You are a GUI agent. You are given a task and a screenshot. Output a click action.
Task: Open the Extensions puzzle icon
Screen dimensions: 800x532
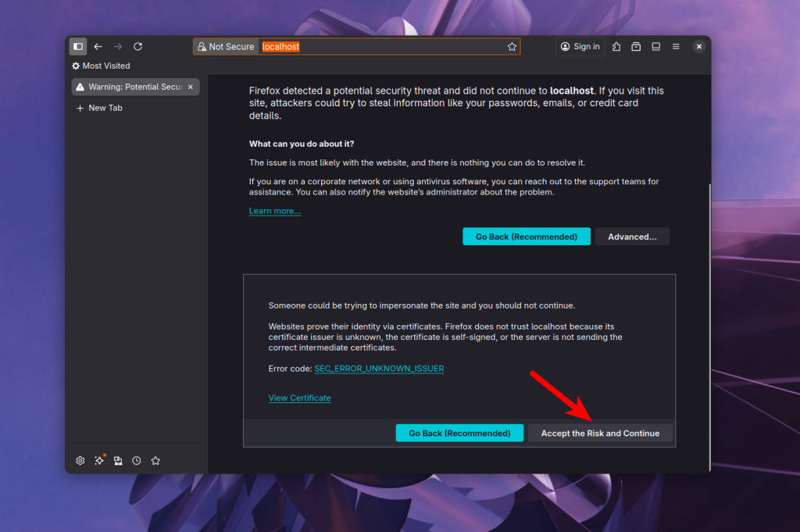tap(617, 47)
